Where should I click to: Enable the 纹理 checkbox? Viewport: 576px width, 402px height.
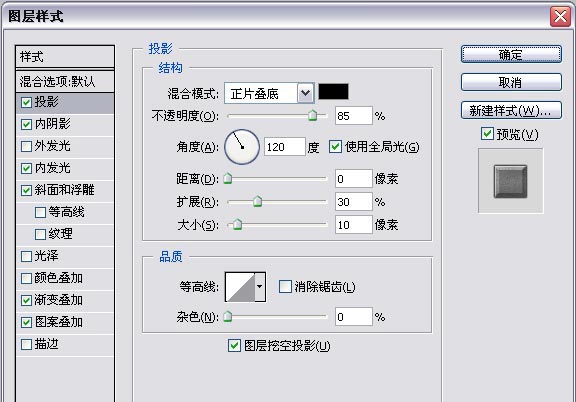point(40,234)
